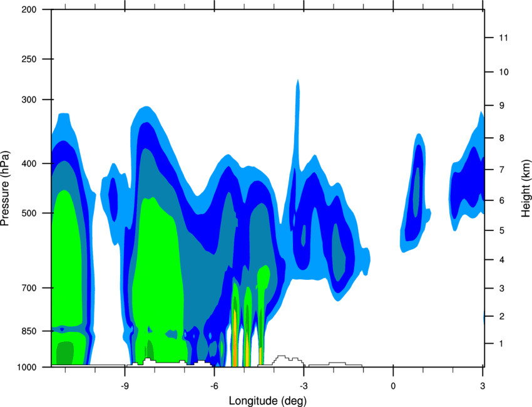
Task: Click the 'Pressure (hPa)' axis title
Action: tap(5, 188)
